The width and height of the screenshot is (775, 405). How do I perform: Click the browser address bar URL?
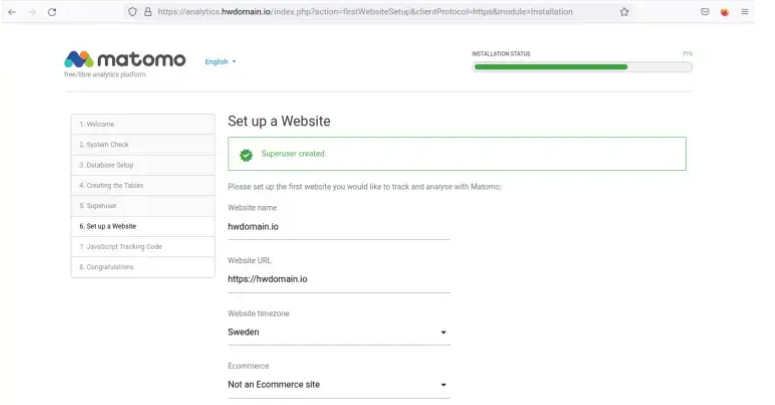tap(365, 12)
